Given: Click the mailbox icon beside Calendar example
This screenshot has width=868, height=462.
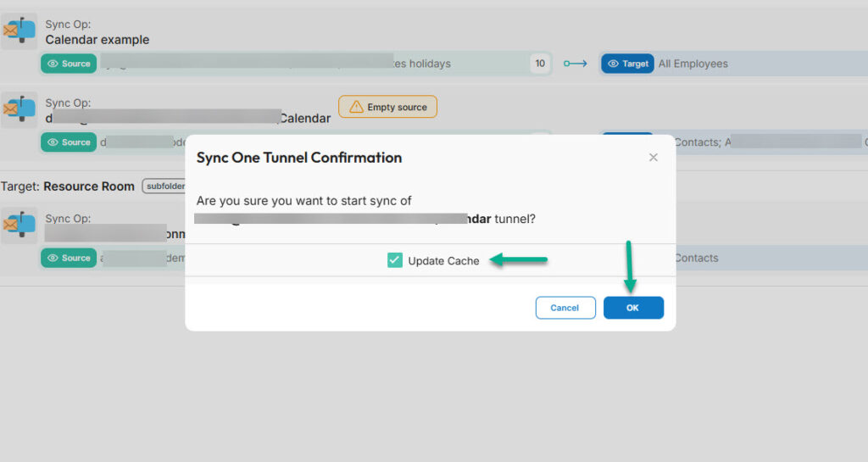Looking at the screenshot, I should tap(19, 31).
